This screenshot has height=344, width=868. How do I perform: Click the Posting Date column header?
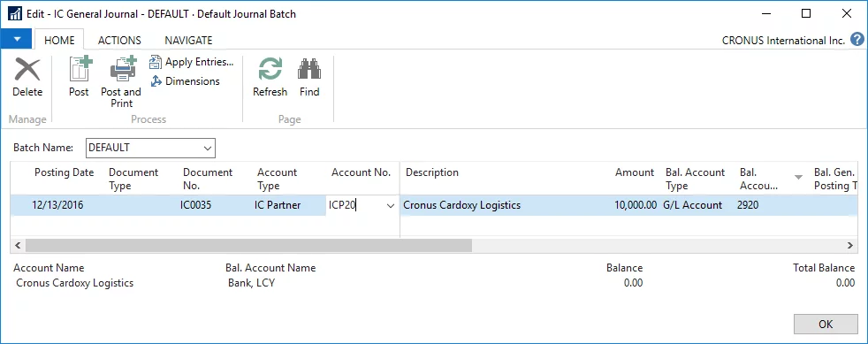pos(65,172)
